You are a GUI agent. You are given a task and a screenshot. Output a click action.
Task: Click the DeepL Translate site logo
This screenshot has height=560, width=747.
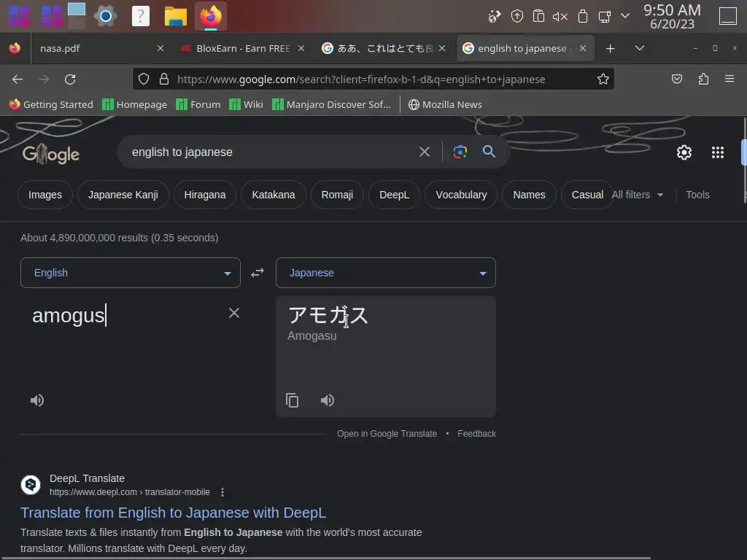pos(31,485)
